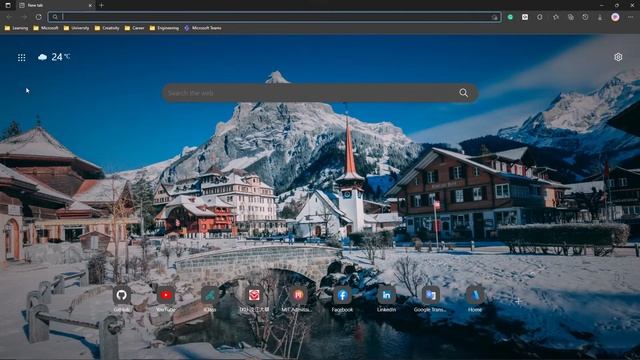Click the magnifier in the web search box

point(464,93)
